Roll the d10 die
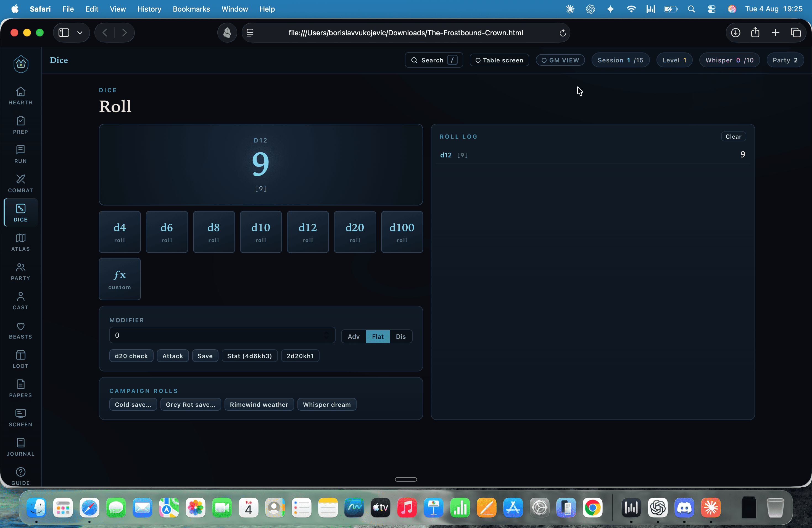Image resolution: width=812 pixels, height=528 pixels. [261, 232]
